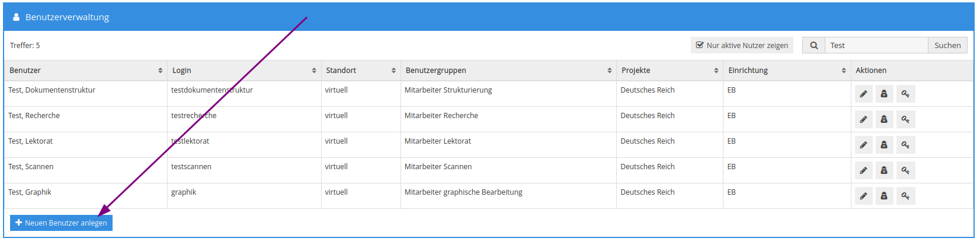Click the person icon in Test, Scannen row
This screenshot has height=241, width=980.
884,170
